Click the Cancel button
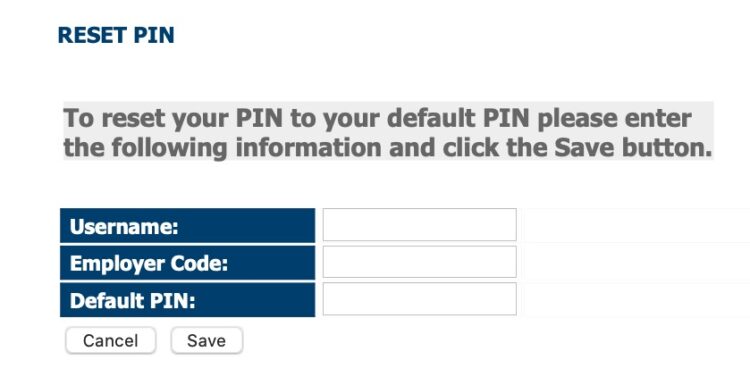Viewport: 750px width, 377px height. 110,341
